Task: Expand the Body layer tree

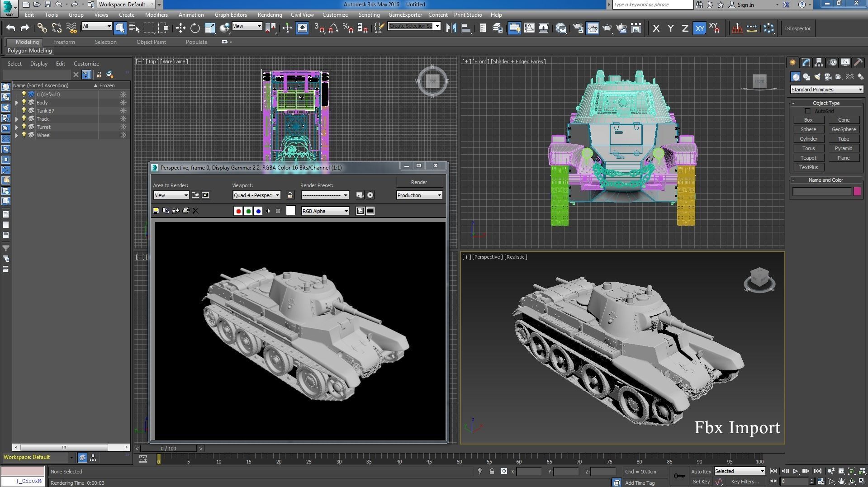Action: click(17, 103)
